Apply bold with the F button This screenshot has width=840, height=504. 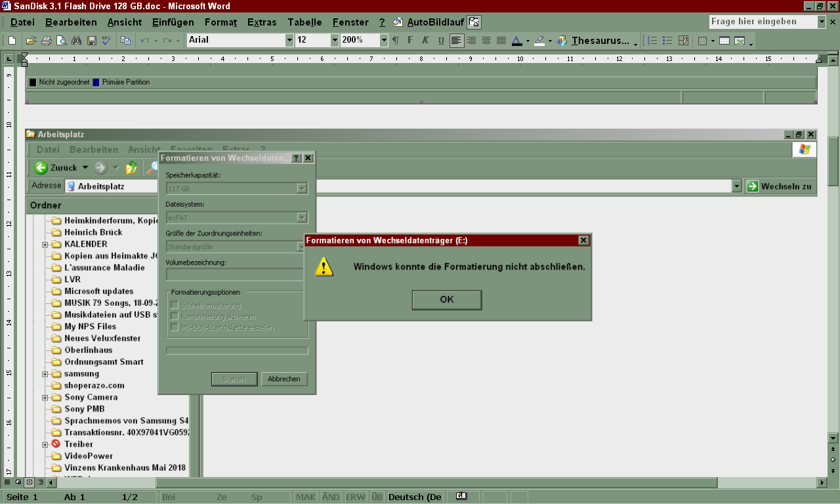(410, 41)
